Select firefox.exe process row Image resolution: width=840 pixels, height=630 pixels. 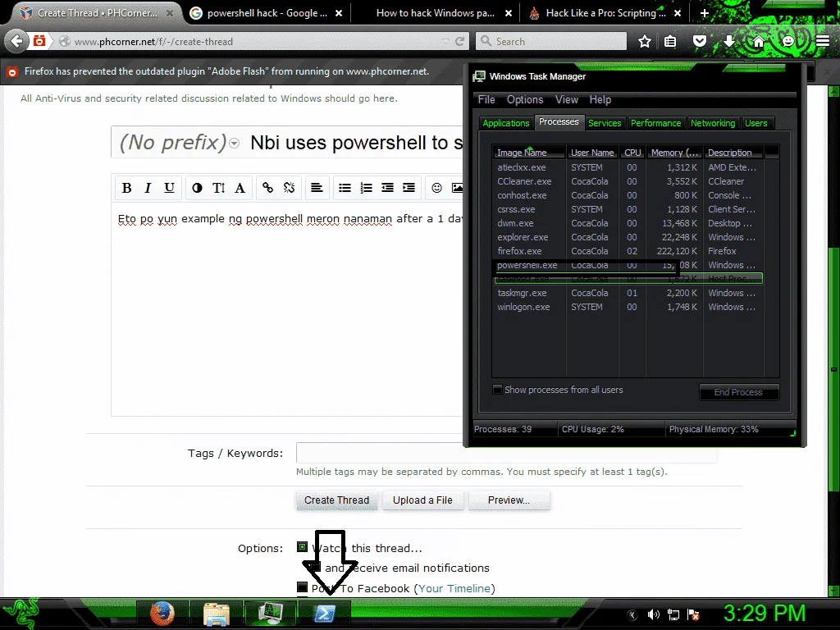628,251
